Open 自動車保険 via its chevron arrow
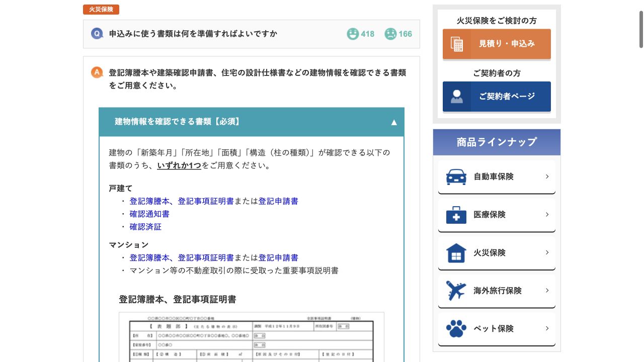 click(547, 176)
